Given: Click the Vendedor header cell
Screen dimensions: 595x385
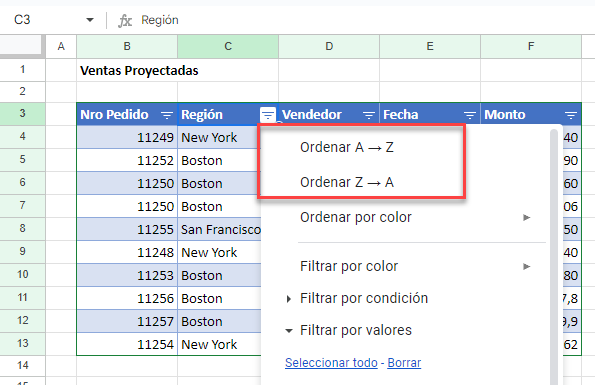Looking at the screenshot, I should [329, 114].
